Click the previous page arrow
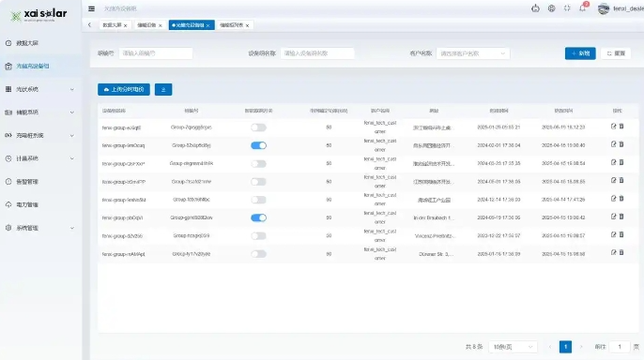This screenshot has width=644, height=360. point(550,347)
